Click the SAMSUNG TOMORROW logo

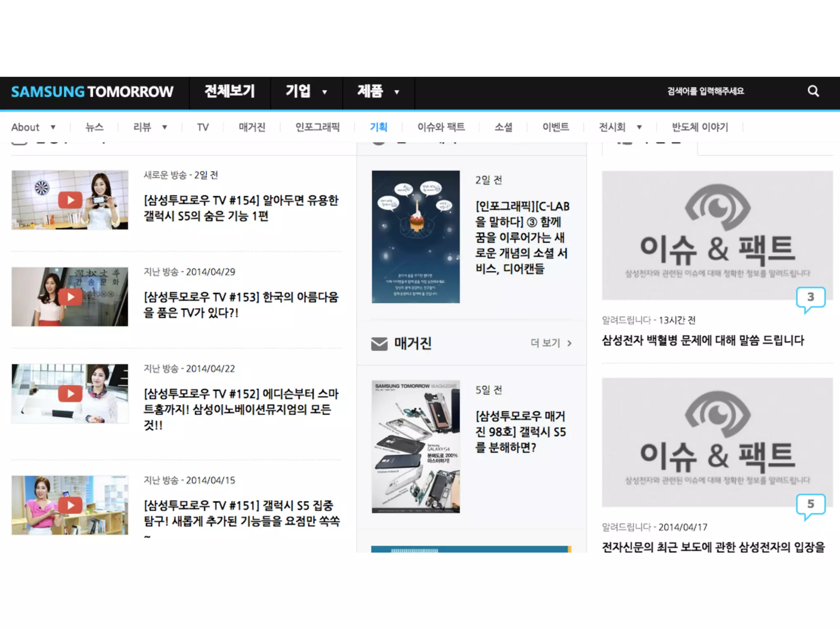tap(92, 92)
